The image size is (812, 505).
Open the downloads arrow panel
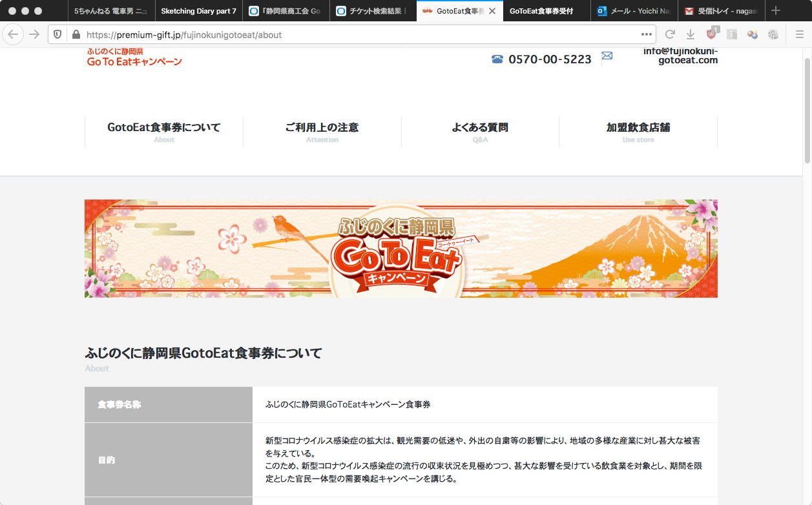690,34
